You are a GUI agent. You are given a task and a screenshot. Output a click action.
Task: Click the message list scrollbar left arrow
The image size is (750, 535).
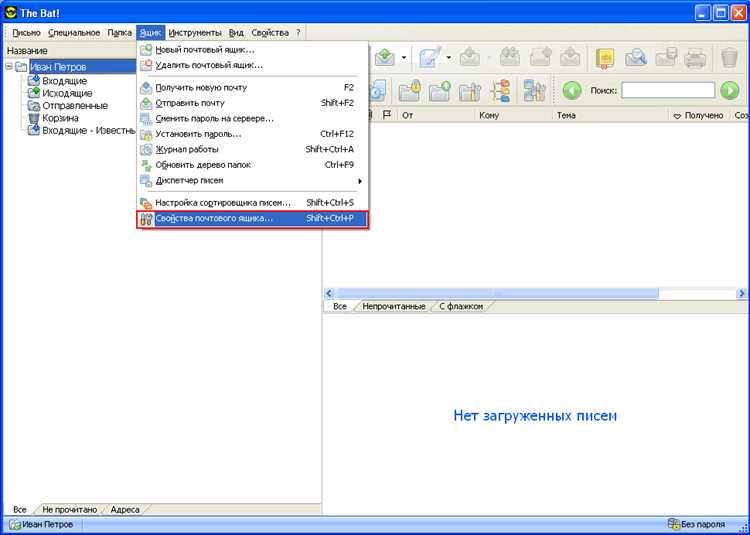329,293
